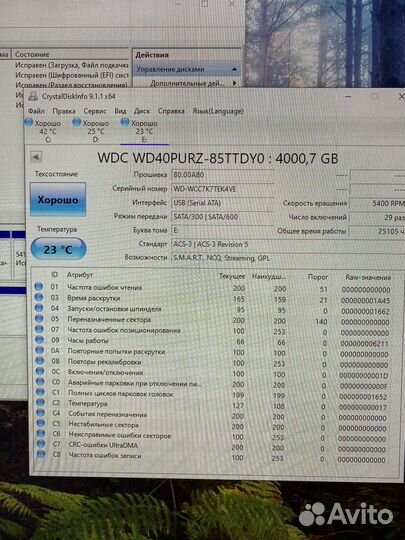Click status icon for attribute C2 Температура
This screenshot has height=540, width=405.
point(41,402)
